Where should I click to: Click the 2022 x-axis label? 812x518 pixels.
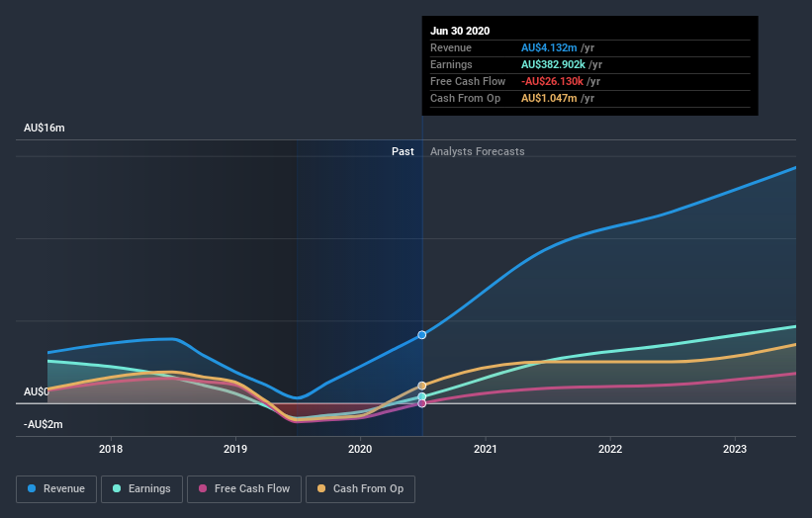pos(610,449)
